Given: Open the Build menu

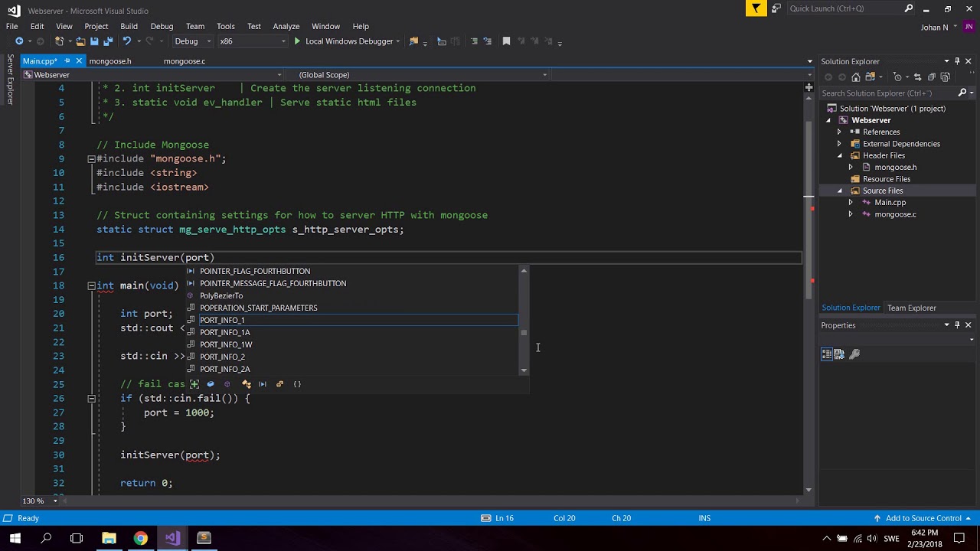Looking at the screenshot, I should tap(129, 26).
